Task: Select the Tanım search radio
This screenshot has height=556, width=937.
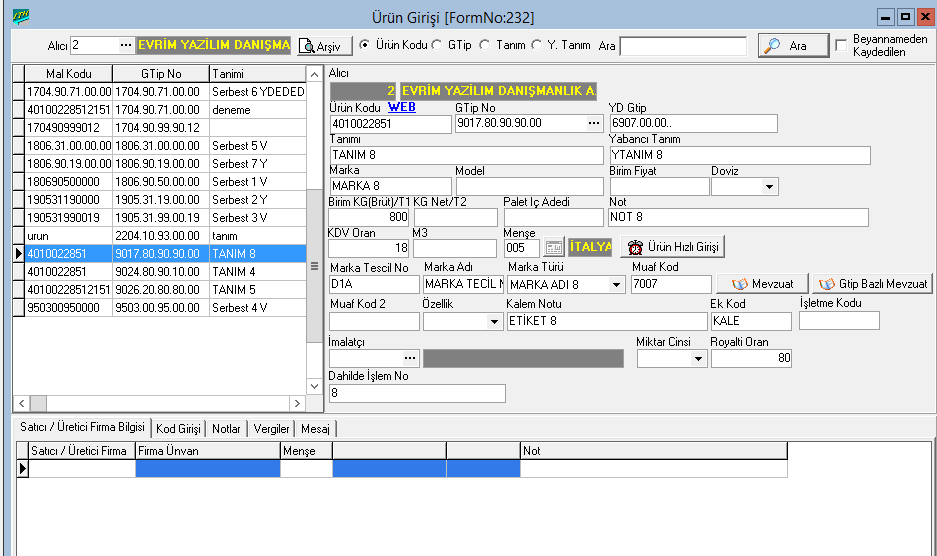Action: 485,45
